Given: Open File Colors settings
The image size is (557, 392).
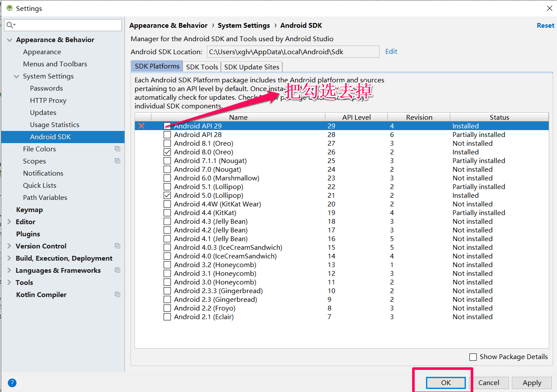Looking at the screenshot, I should (39, 149).
